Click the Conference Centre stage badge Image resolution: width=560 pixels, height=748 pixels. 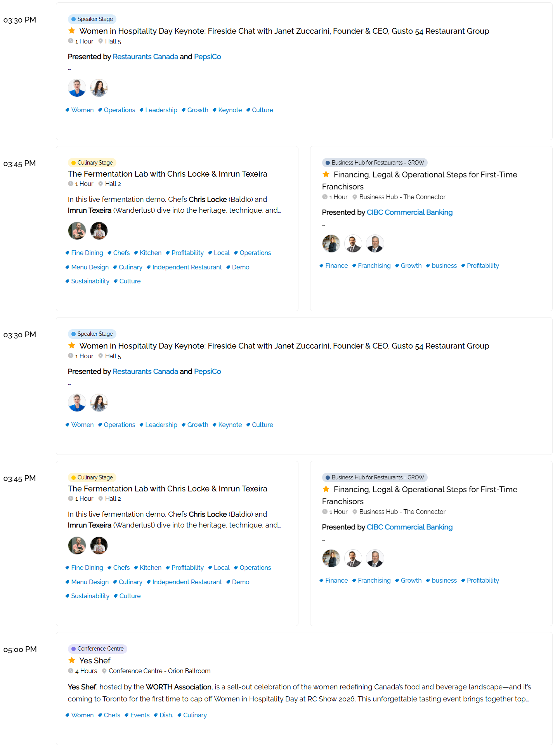tap(97, 649)
